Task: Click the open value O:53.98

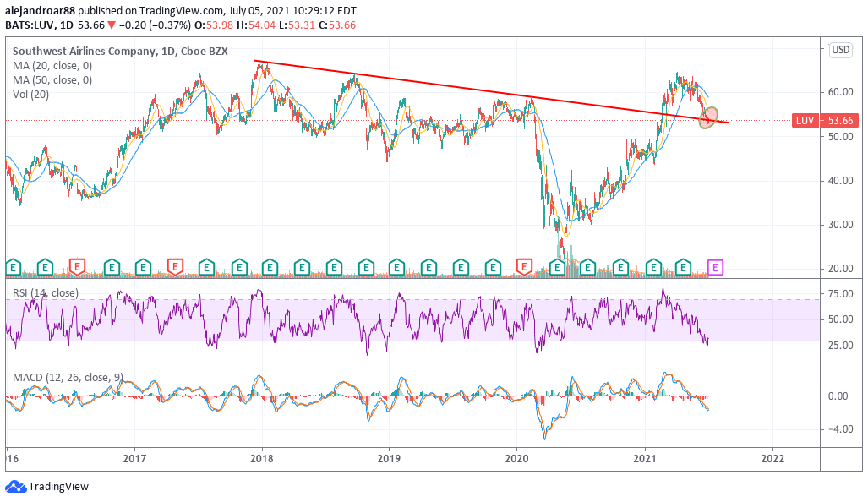Action: [x=215, y=25]
